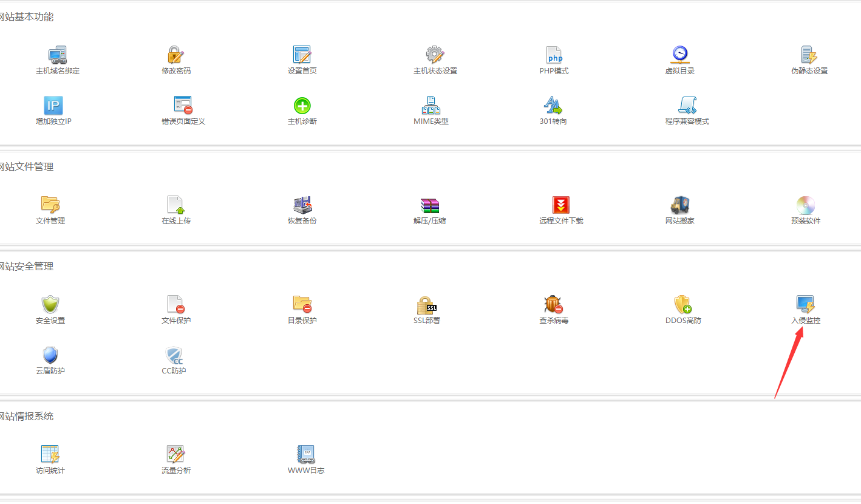Open the WWW日志 text link
Screen dimensions: 861x504
(x=306, y=471)
